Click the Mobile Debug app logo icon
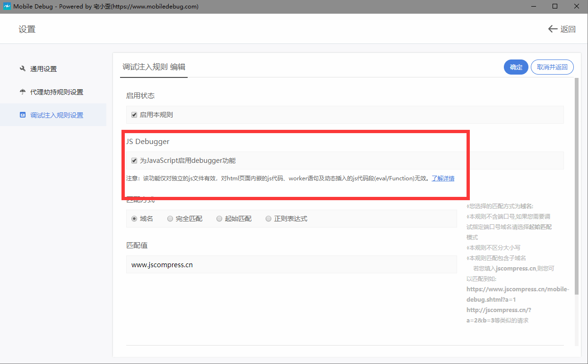The image size is (588, 364). click(x=7, y=7)
